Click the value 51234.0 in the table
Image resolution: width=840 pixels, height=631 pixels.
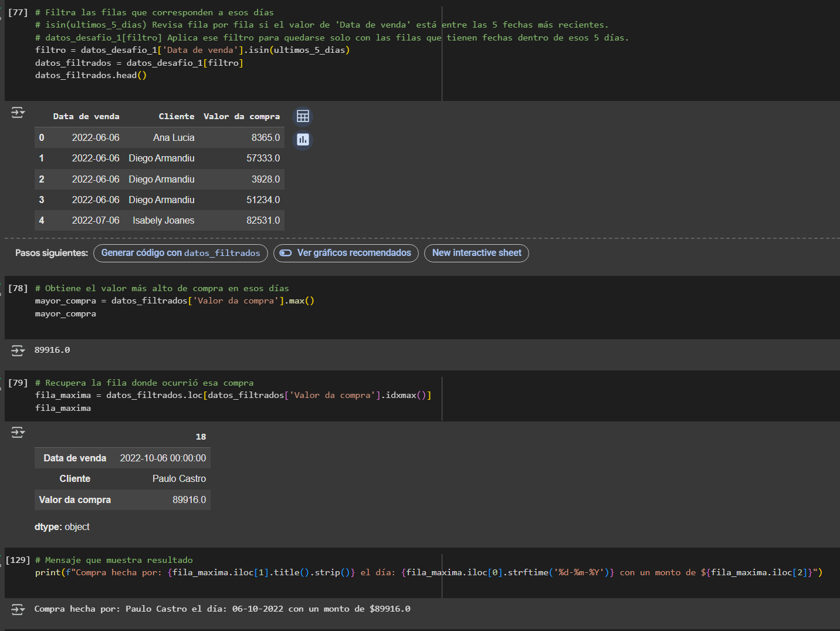263,200
